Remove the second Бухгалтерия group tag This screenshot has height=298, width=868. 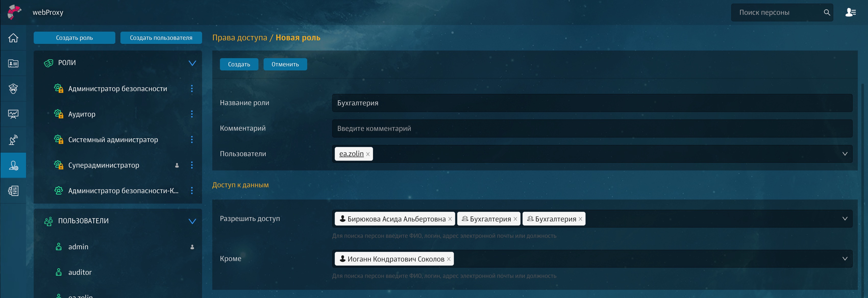point(580,219)
